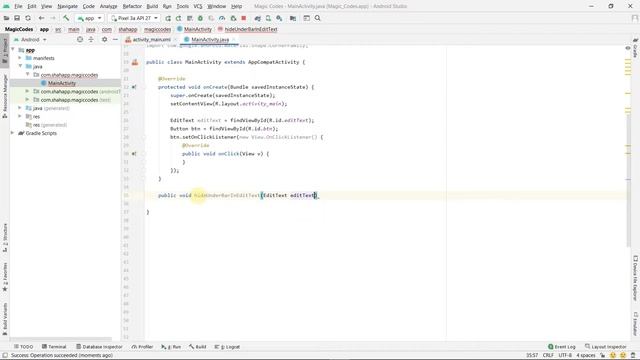Toggle the Build Variants side panel
The image size is (640, 360).
tap(5, 319)
